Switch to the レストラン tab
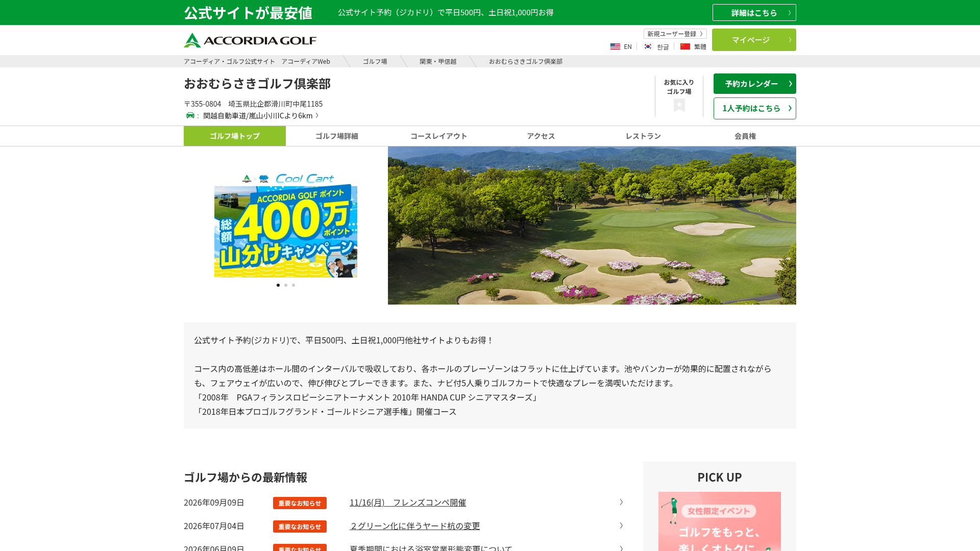This screenshot has height=551, width=980. point(643,136)
